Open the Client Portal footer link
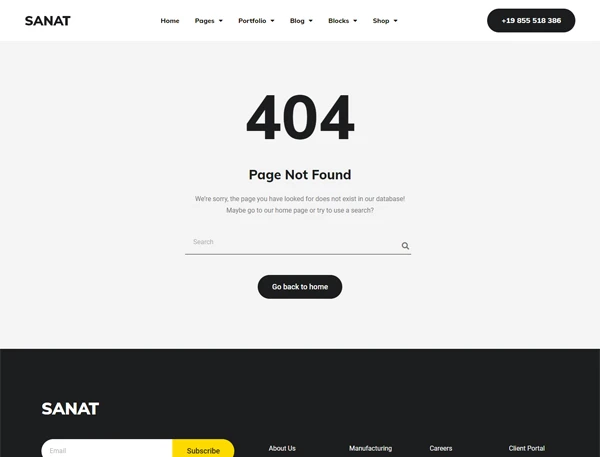 [x=527, y=448]
